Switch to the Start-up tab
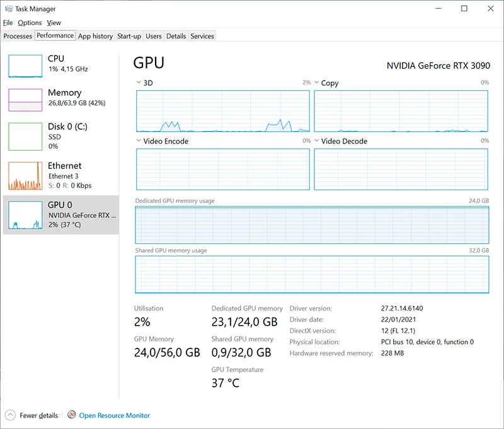 129,36
